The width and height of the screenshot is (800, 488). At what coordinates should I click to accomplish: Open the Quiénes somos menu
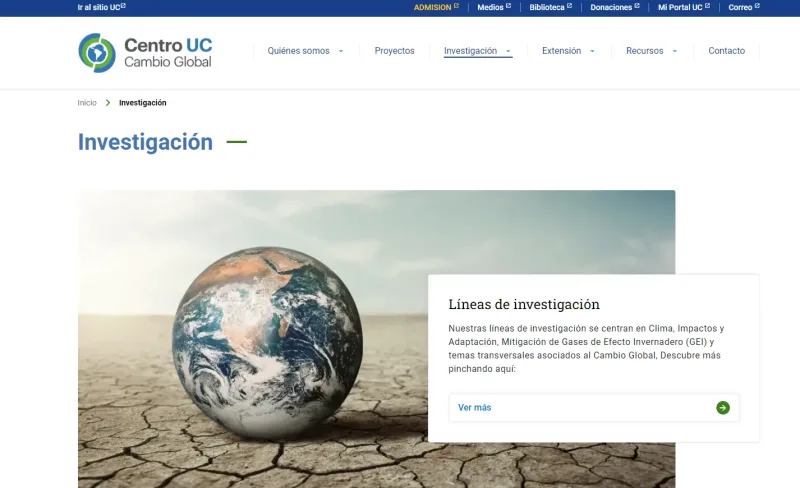point(298,51)
